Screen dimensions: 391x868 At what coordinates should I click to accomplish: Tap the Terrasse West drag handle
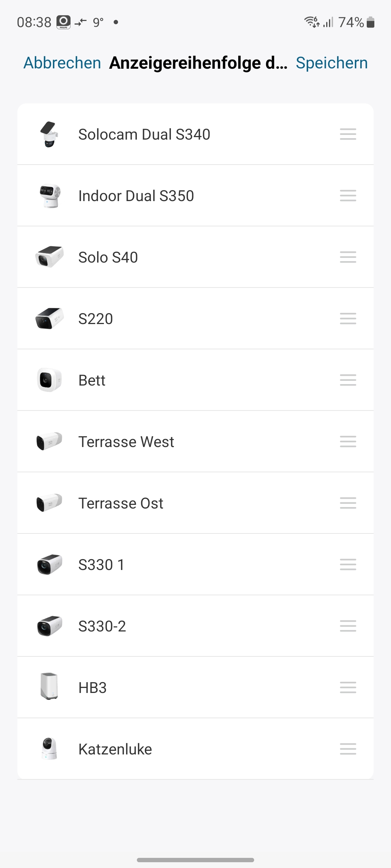click(x=348, y=442)
